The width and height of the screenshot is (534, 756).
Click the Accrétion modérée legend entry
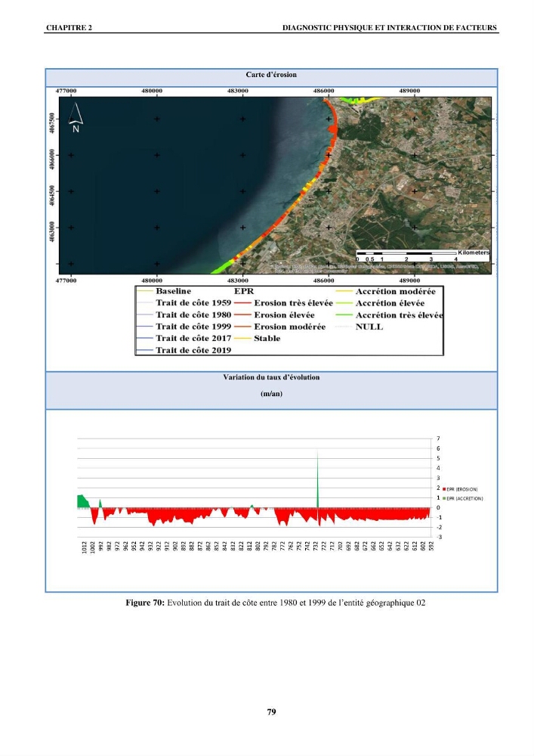(386, 292)
